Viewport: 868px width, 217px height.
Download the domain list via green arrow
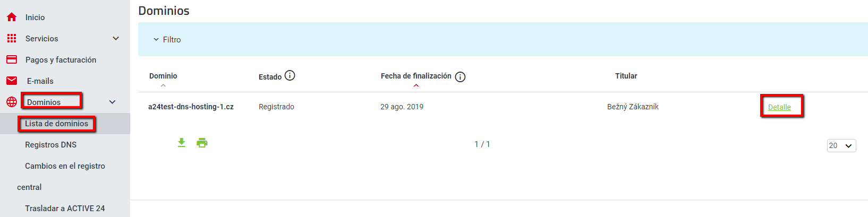pos(182,143)
